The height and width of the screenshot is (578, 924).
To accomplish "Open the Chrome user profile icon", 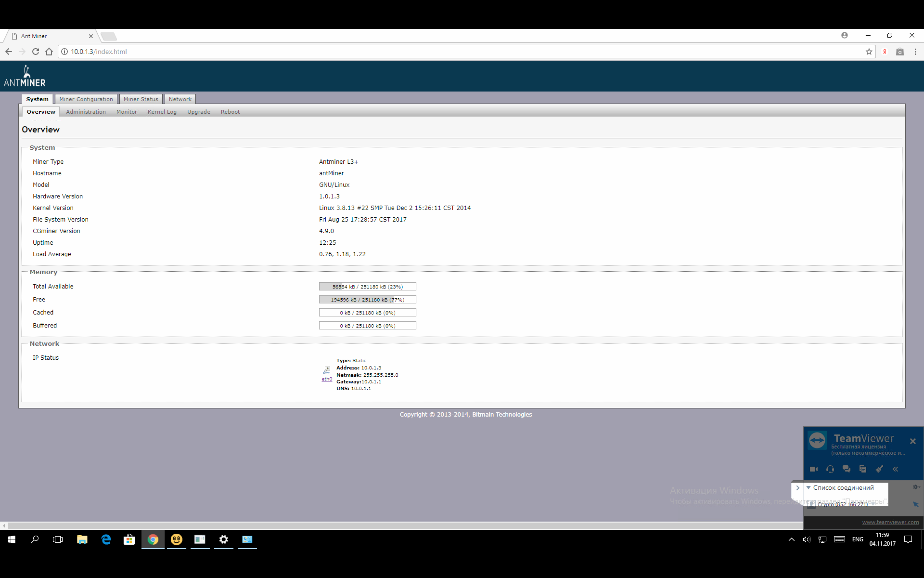I will 844,35.
